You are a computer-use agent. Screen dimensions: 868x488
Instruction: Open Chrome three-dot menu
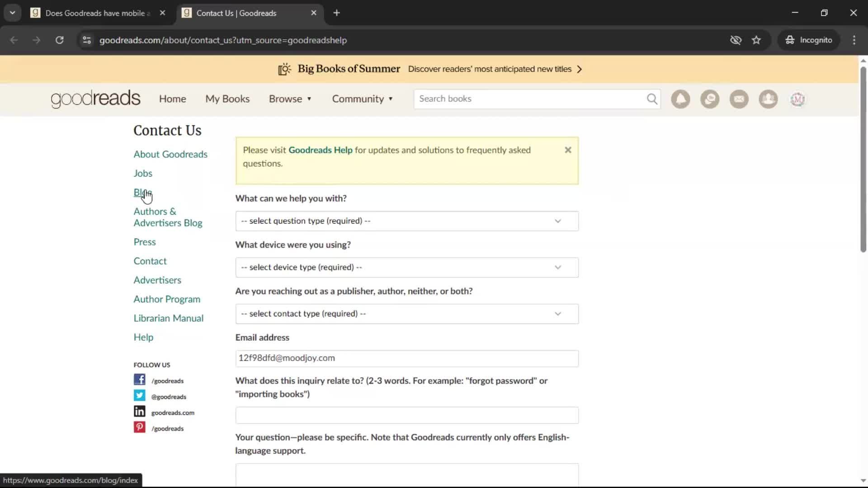[854, 40]
